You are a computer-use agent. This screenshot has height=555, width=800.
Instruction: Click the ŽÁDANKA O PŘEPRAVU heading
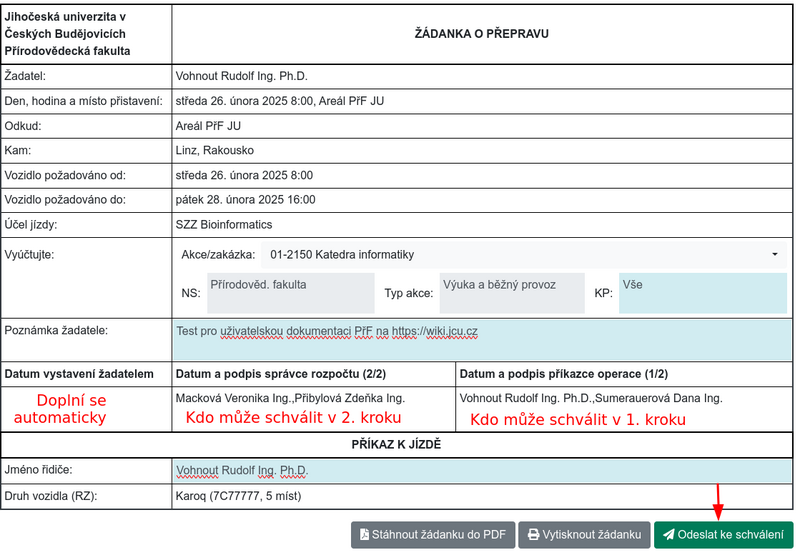click(482, 34)
